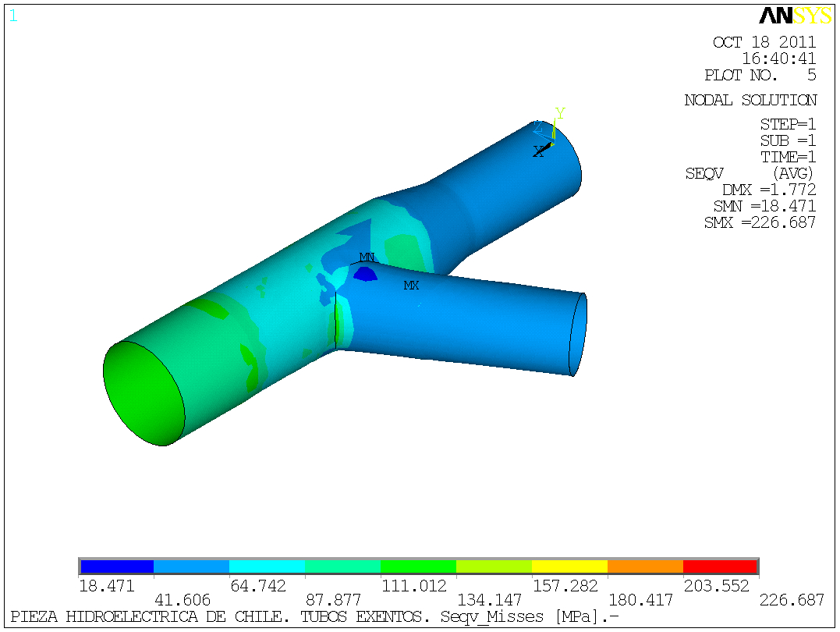Click the legend value 18.471 under the color bar

107,586
